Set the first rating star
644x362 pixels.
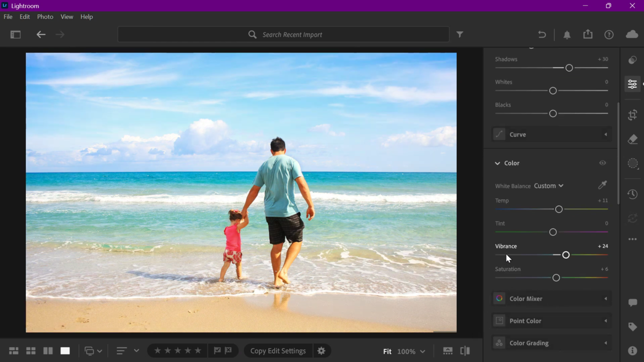[x=157, y=351]
